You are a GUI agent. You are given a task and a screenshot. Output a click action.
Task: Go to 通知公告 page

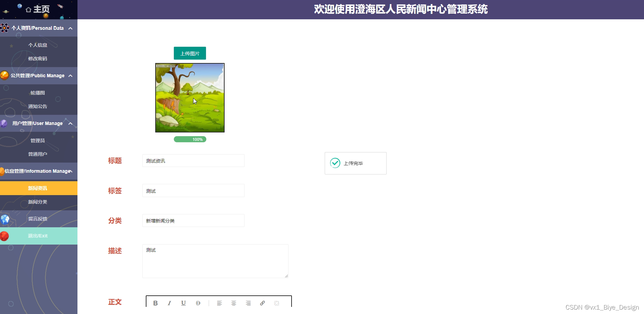(x=38, y=106)
